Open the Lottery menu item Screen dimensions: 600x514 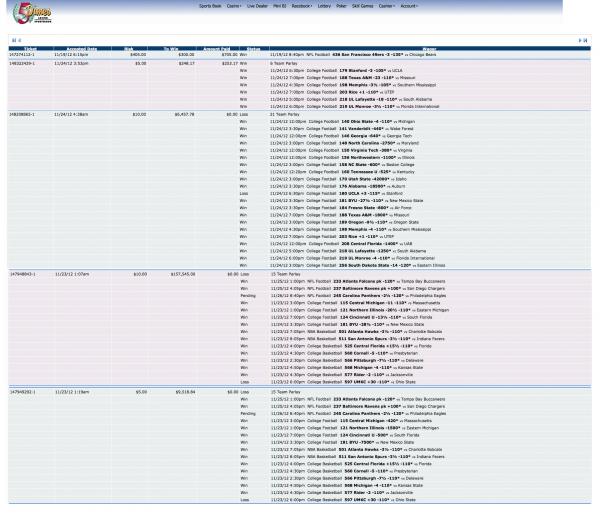click(321, 6)
